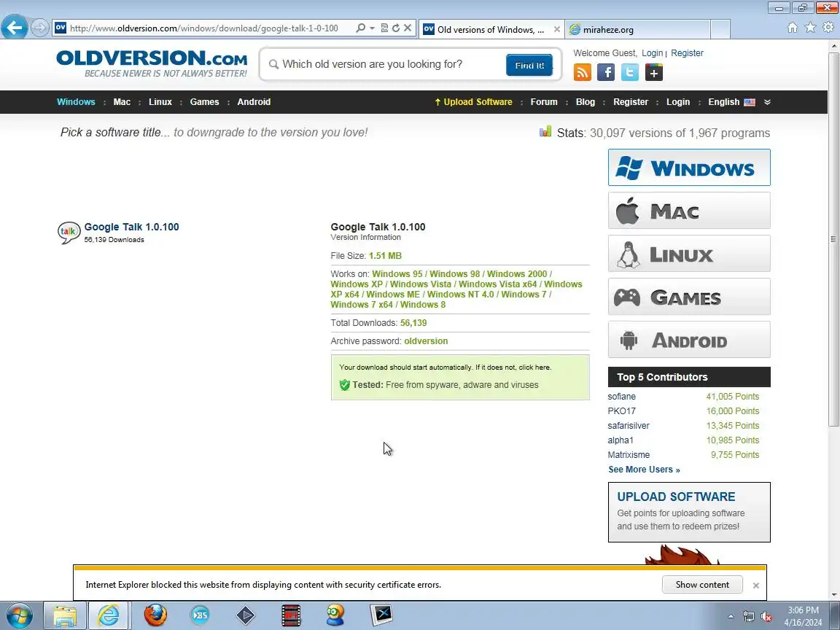Open the address bar dropdown arrow

(x=373, y=28)
